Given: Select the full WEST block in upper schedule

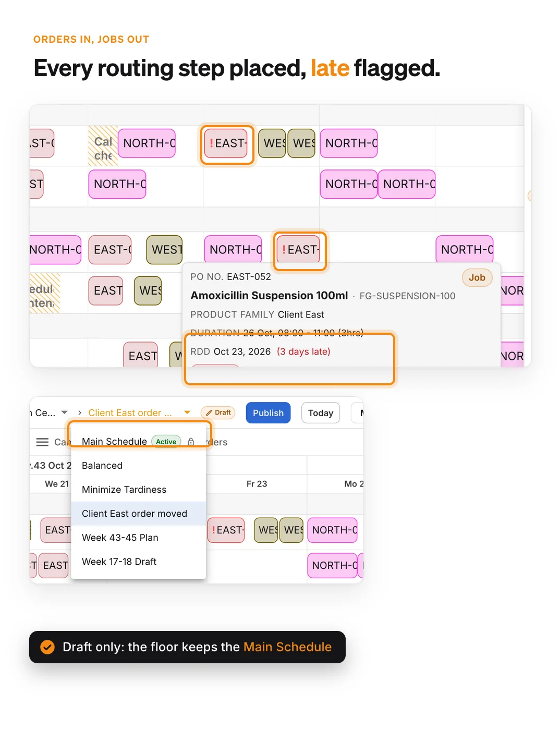Looking at the screenshot, I should pyautogui.click(x=165, y=250).
